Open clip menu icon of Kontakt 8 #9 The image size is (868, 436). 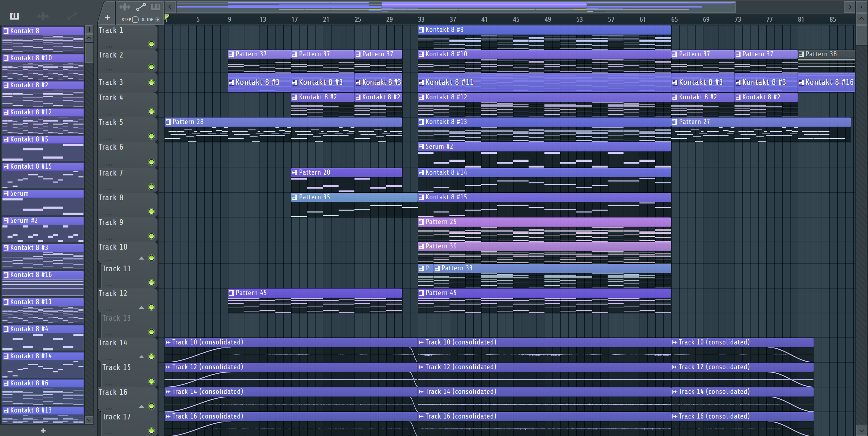[x=421, y=30]
